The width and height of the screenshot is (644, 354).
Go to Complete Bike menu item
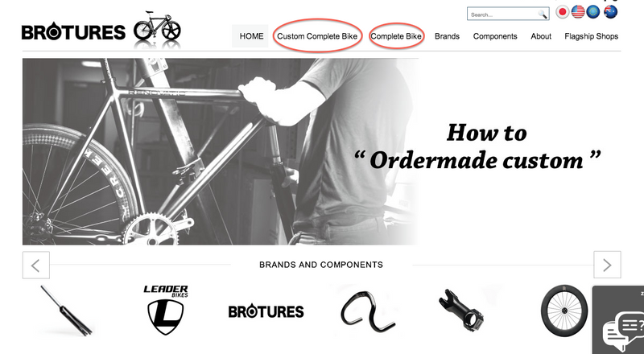click(396, 36)
